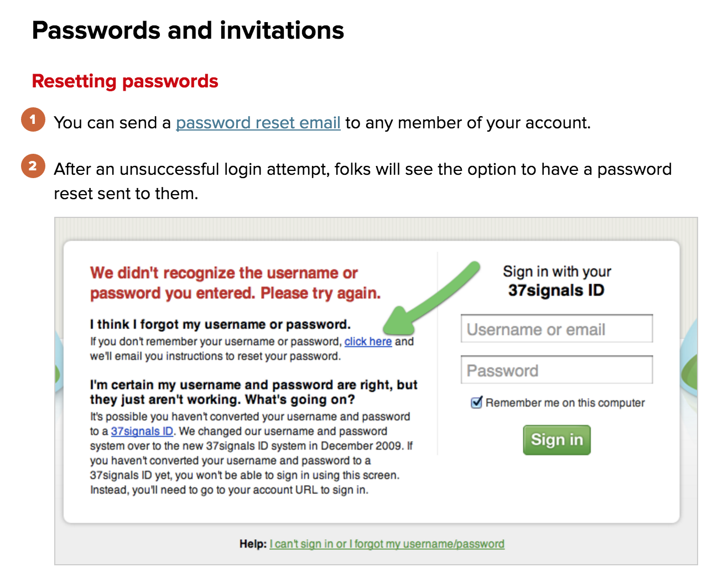
Task: Toggle Remember me on this computer checkbox
Action: pos(476,403)
